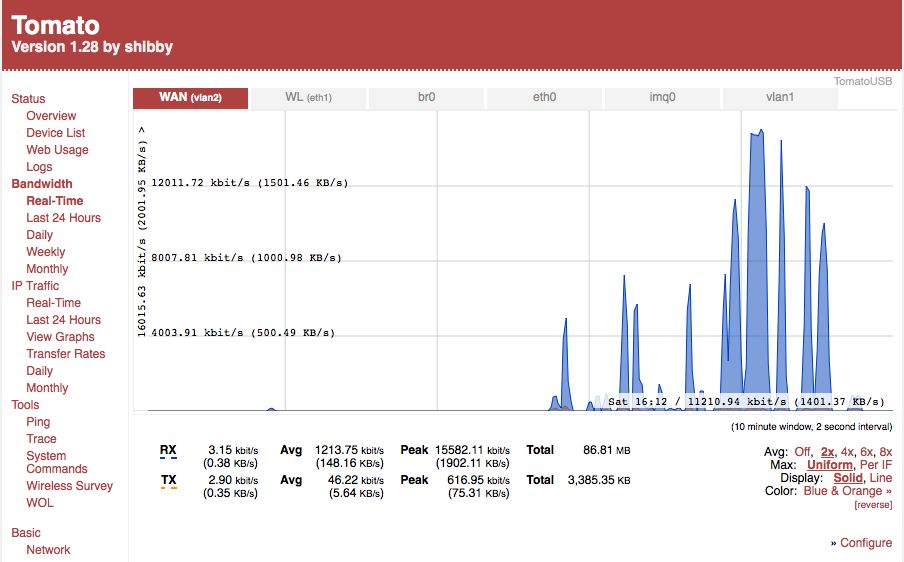The image size is (904, 562).
Task: Toggle the RX graph line label
Action: pyautogui.click(x=168, y=450)
